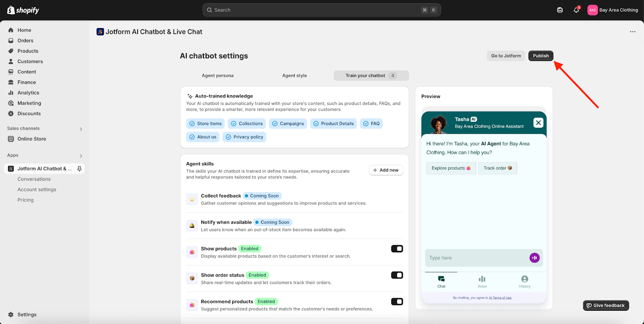The height and width of the screenshot is (324, 644).
Task: Toggle the FAQ knowledge chip
Action: click(371, 124)
